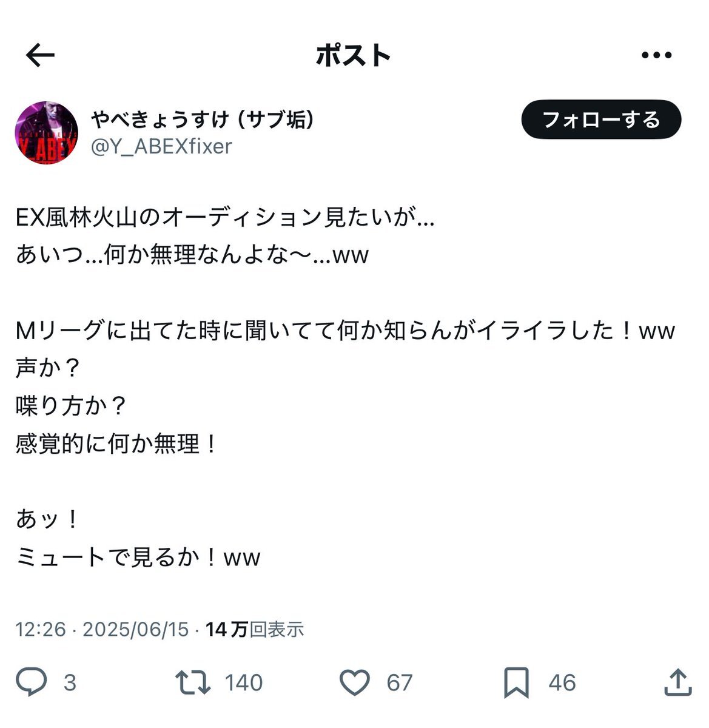Show the 3 replies count
The width and height of the screenshot is (709, 728).
(70, 682)
